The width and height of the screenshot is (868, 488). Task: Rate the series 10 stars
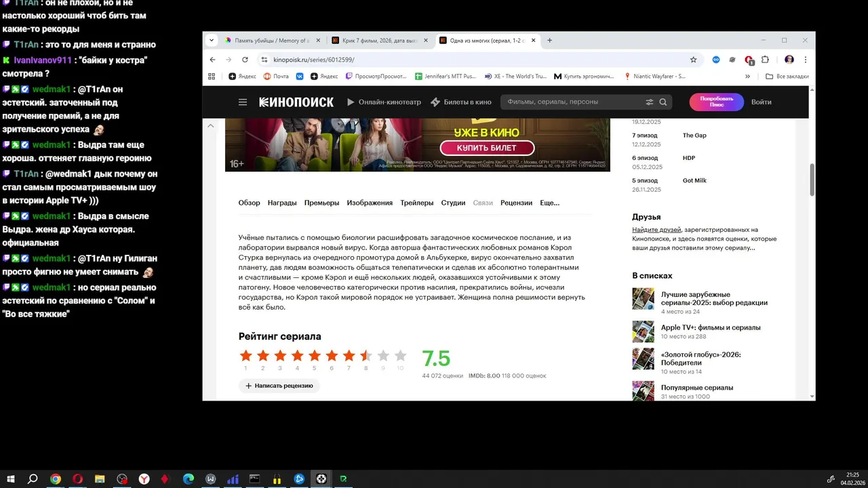400,356
